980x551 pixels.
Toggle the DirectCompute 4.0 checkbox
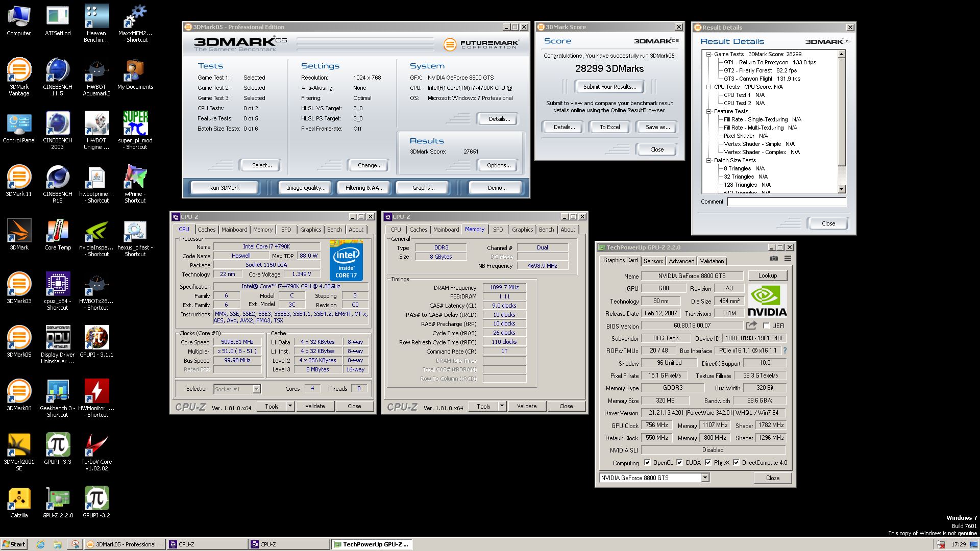pos(736,463)
